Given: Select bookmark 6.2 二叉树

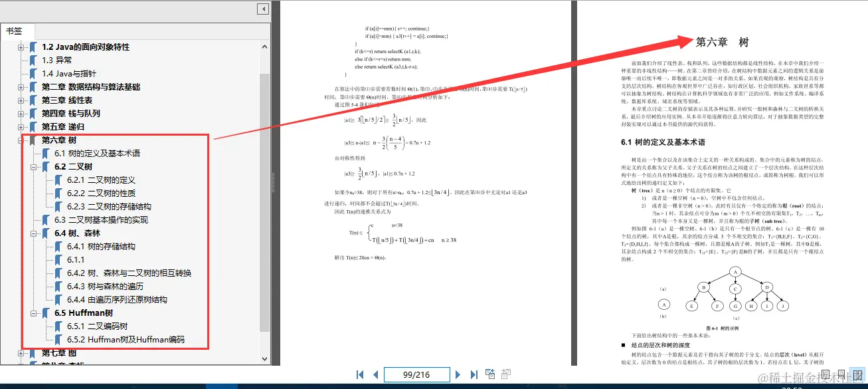Looking at the screenshot, I should coord(73,167).
